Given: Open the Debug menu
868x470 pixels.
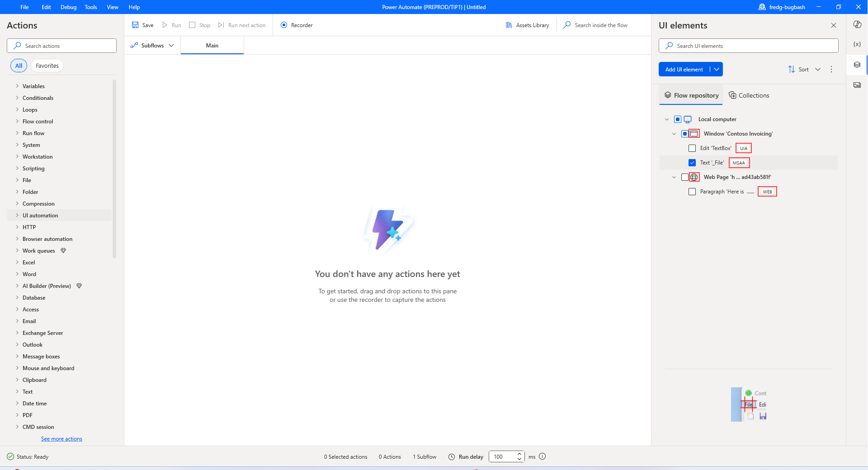Looking at the screenshot, I should tap(68, 7).
